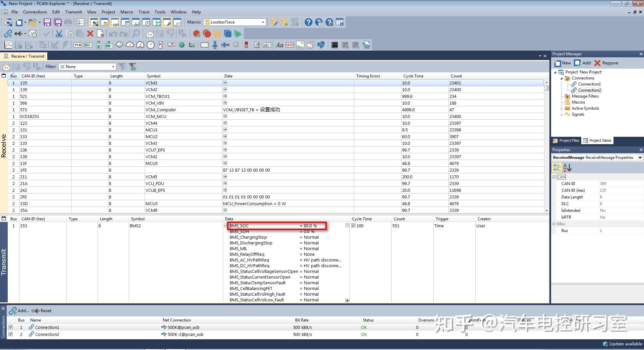Click Reset in the connections panel
This screenshot has height=350, width=644.
(42, 311)
